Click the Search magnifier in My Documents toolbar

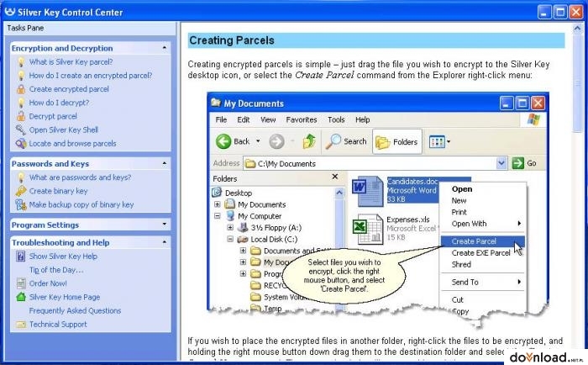tap(333, 141)
